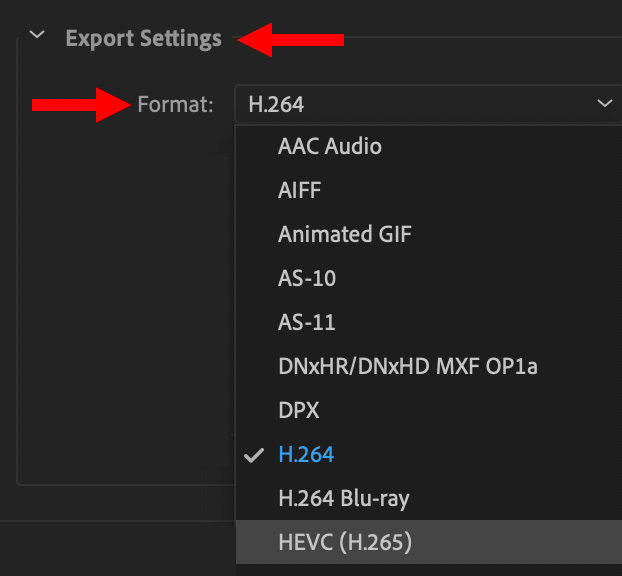Collapse the Export Settings section chevron

37,35
